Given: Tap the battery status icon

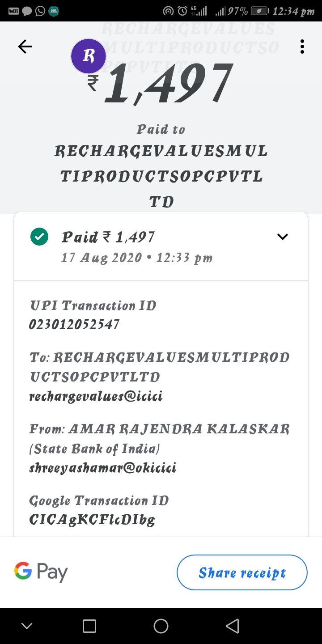Looking at the screenshot, I should [259, 11].
